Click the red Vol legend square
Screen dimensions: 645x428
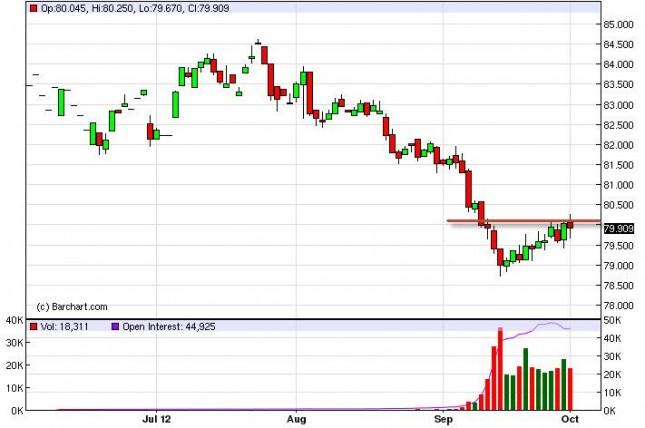[34, 326]
